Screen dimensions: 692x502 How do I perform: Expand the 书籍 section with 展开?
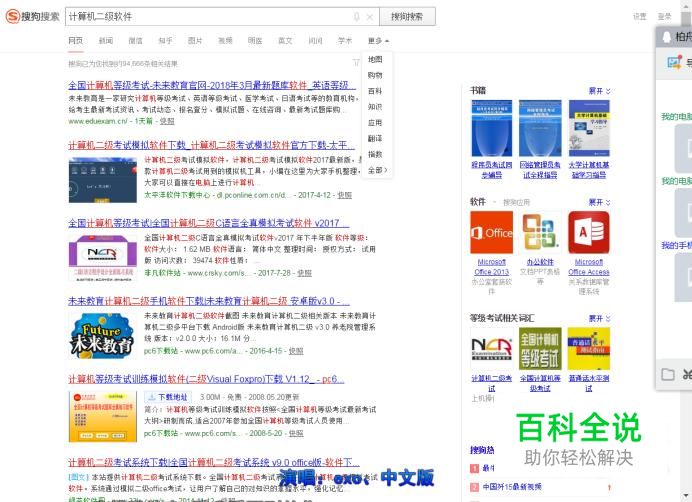[599, 91]
